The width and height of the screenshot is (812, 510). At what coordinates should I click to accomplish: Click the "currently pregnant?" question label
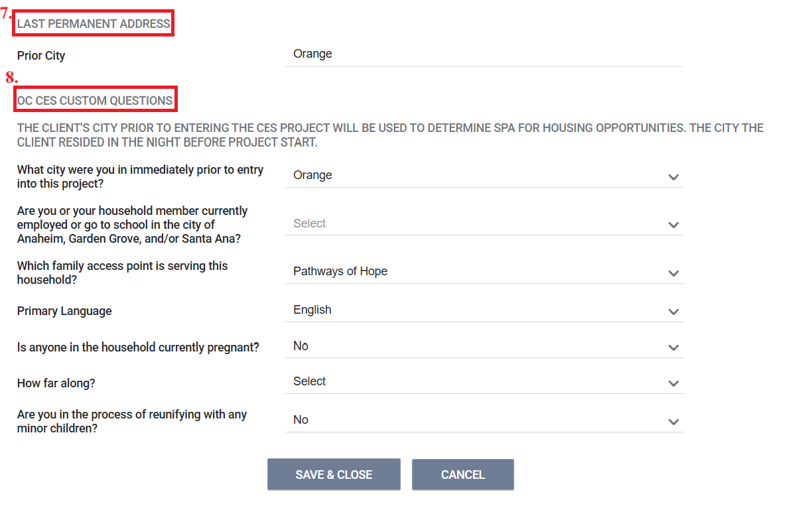pyautogui.click(x=138, y=348)
